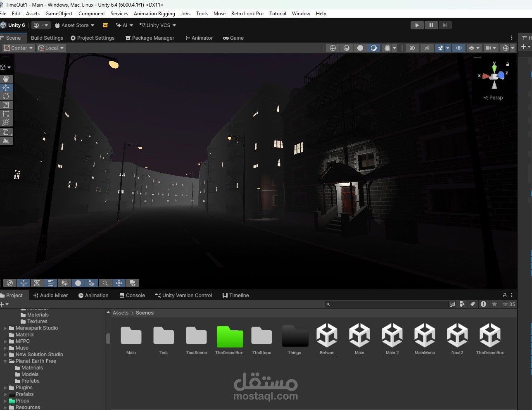This screenshot has height=410, width=532.
Task: Click the Unity 6 logo button
Action: 13,25
